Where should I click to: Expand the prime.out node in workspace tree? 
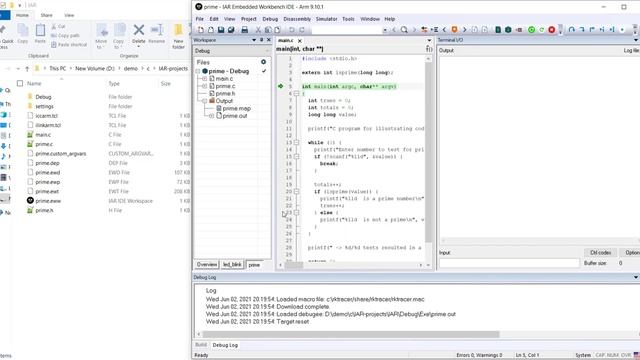click(211, 116)
